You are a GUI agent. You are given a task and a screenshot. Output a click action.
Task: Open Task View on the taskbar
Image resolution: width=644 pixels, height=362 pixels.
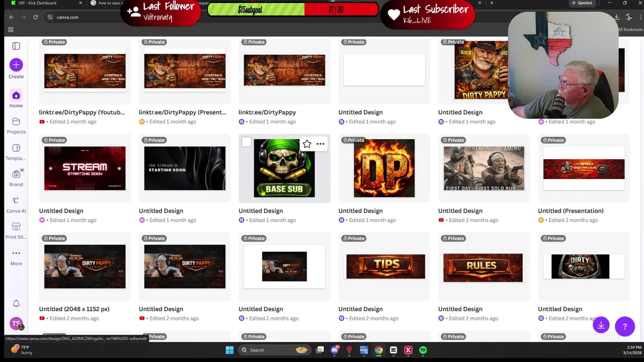(320, 350)
